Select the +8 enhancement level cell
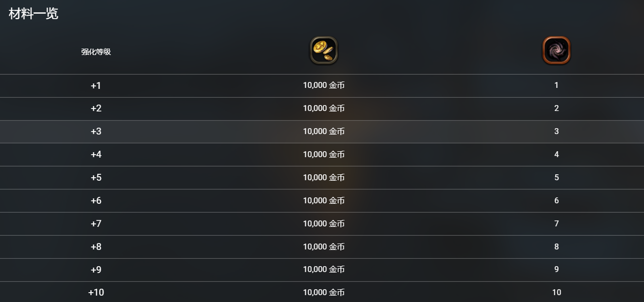Screen dimensions: 644x302 pyautogui.click(x=96, y=247)
